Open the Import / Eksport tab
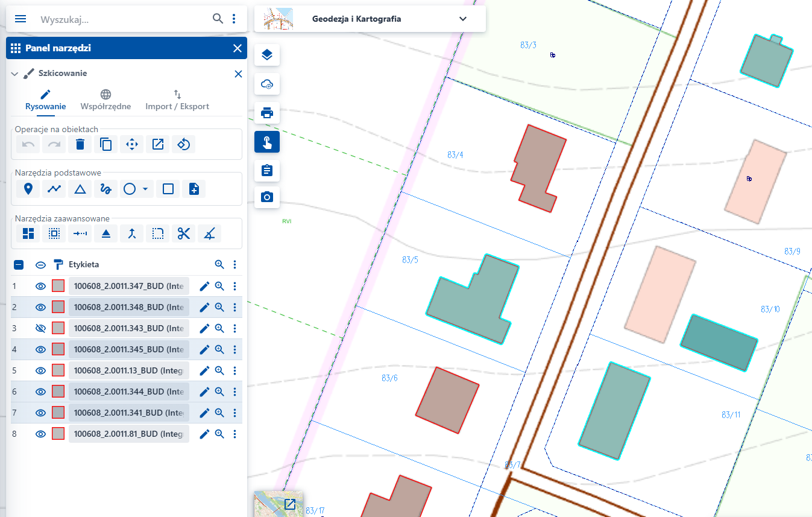 tap(177, 100)
